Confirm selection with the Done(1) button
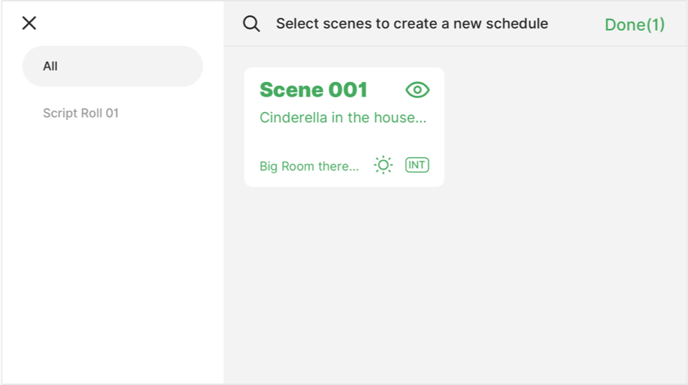This screenshot has width=688, height=385. click(x=634, y=25)
